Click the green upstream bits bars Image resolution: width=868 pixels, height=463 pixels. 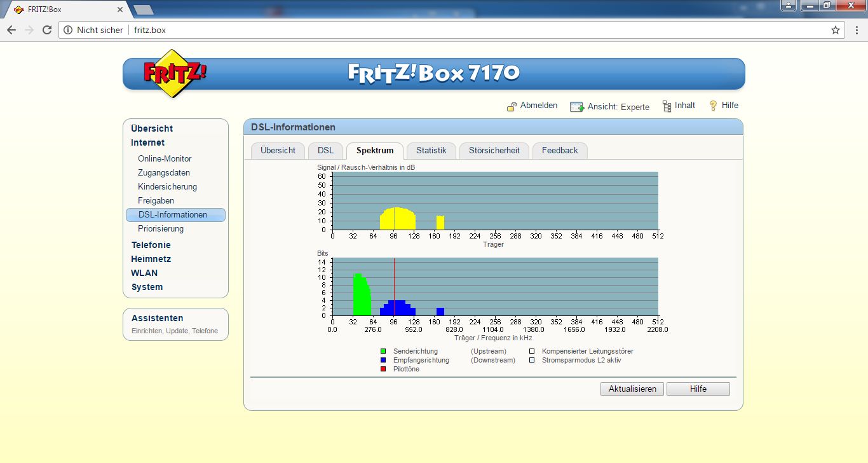[361, 296]
